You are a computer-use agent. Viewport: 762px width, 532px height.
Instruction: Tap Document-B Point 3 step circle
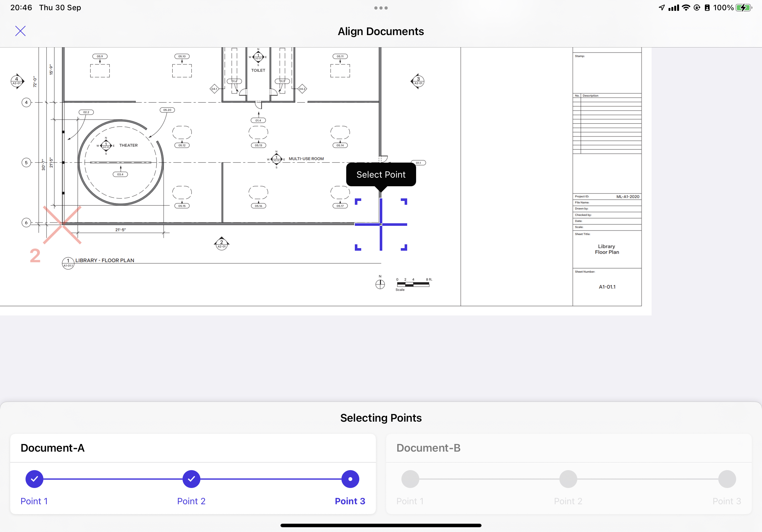pos(727,479)
